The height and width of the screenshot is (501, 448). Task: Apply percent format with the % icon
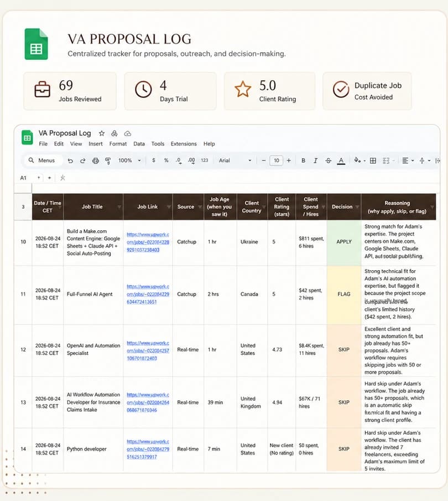[166, 161]
